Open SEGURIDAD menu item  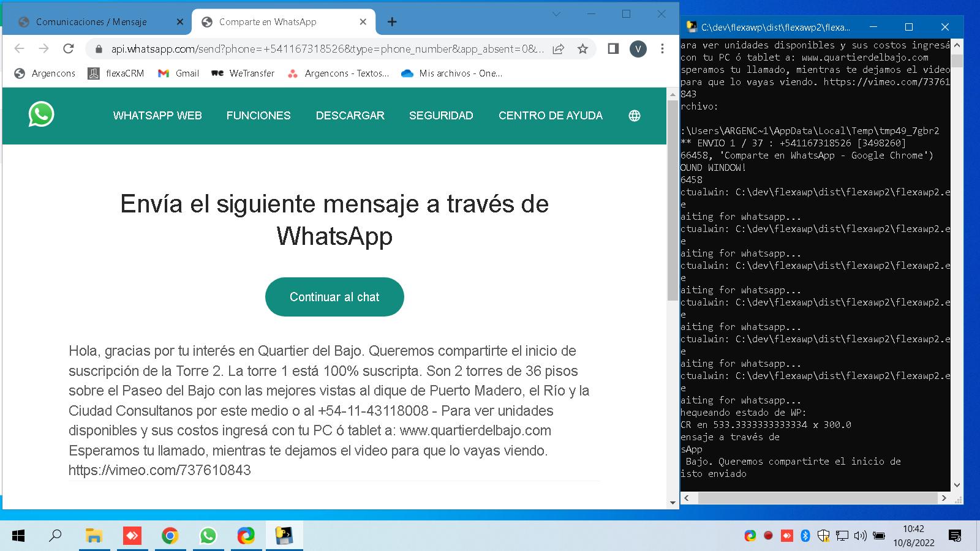pos(441,116)
